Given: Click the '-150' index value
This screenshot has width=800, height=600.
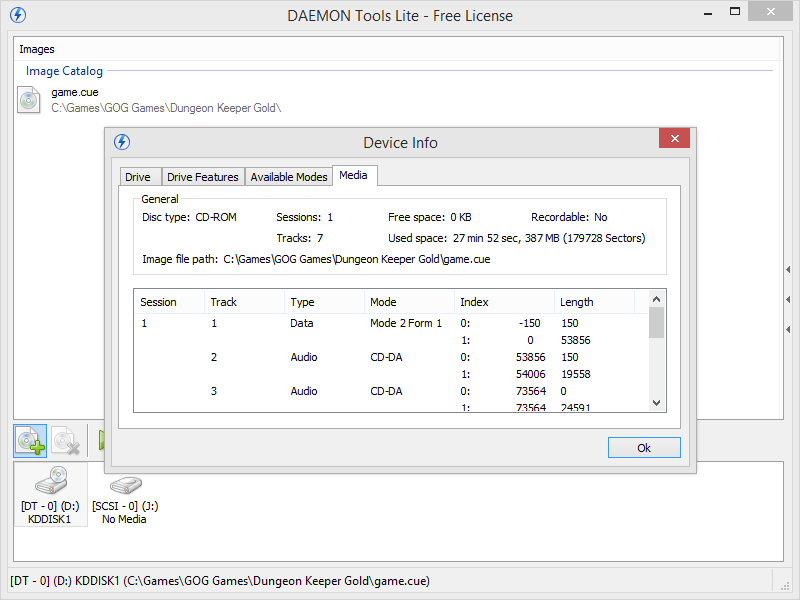Looking at the screenshot, I should pos(530,323).
